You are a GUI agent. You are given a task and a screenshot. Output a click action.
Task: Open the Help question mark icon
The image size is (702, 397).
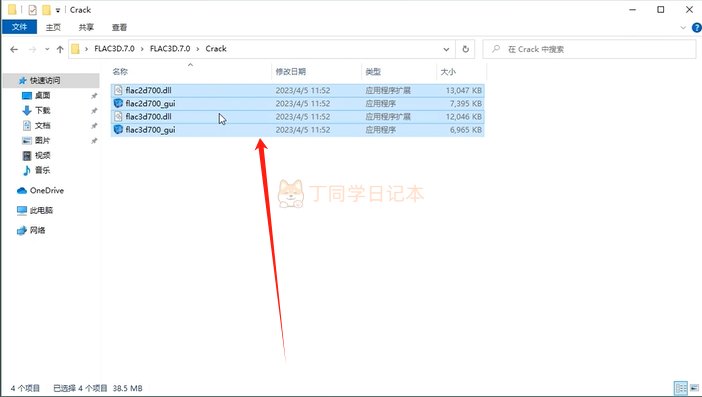(x=697, y=28)
